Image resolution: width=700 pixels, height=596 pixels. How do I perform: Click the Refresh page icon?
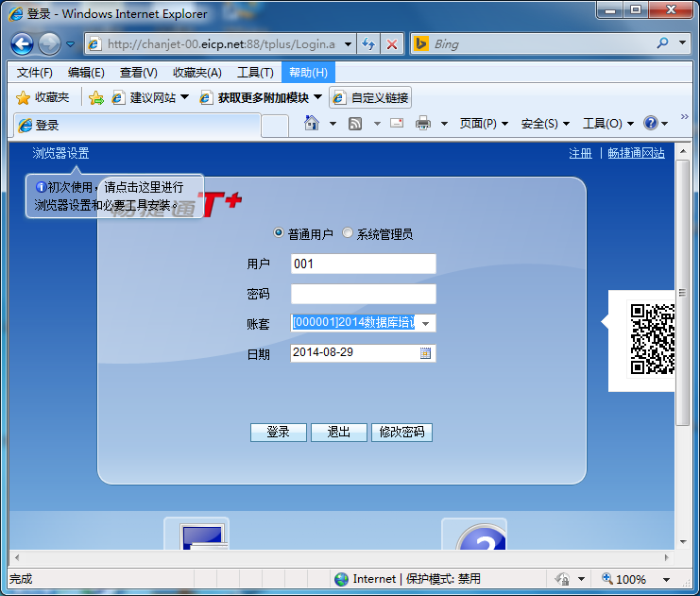[x=368, y=44]
